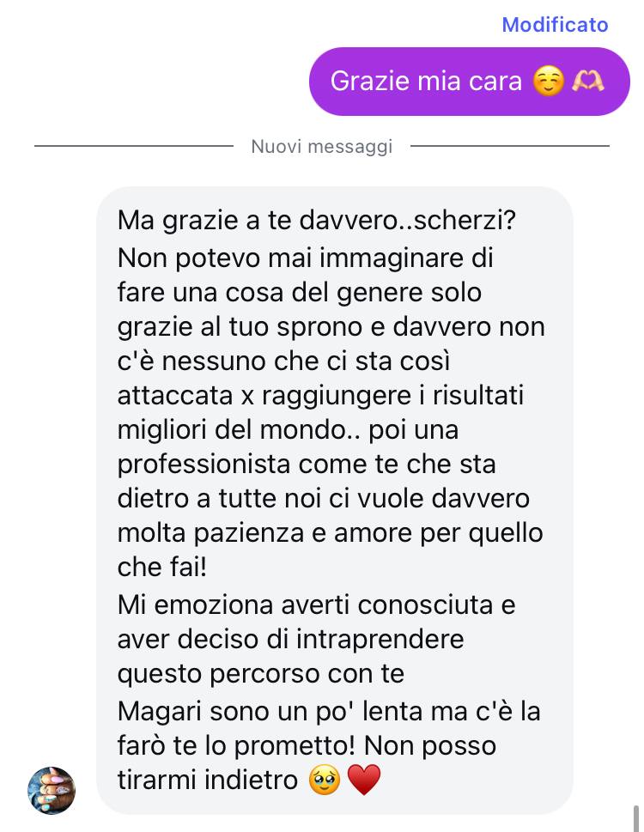The image size is (644, 832).
Task: Click the "Non potevo mai immaginare di" line
Action: tap(306, 258)
